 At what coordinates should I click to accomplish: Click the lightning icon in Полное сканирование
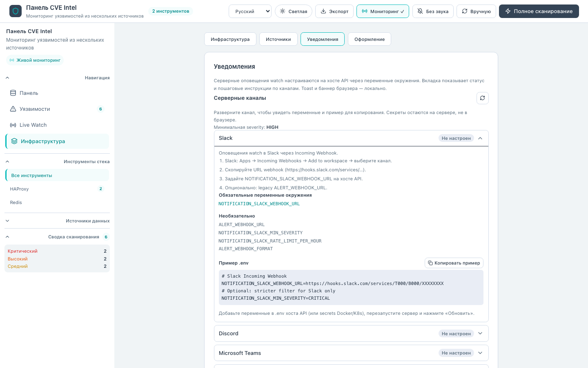(x=508, y=11)
